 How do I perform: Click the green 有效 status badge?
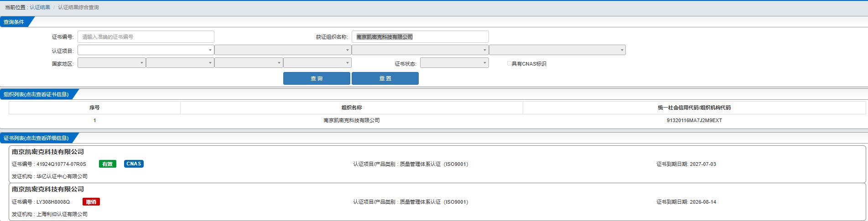(108, 164)
